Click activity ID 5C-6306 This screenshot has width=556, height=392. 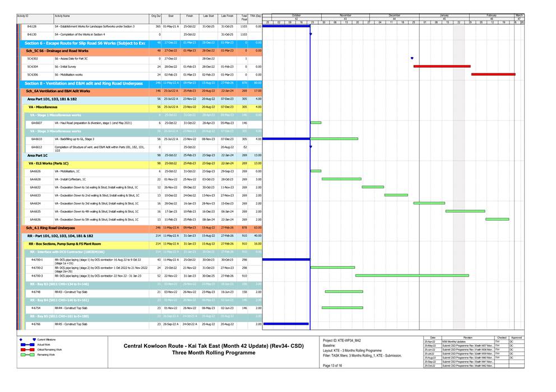[33, 75]
